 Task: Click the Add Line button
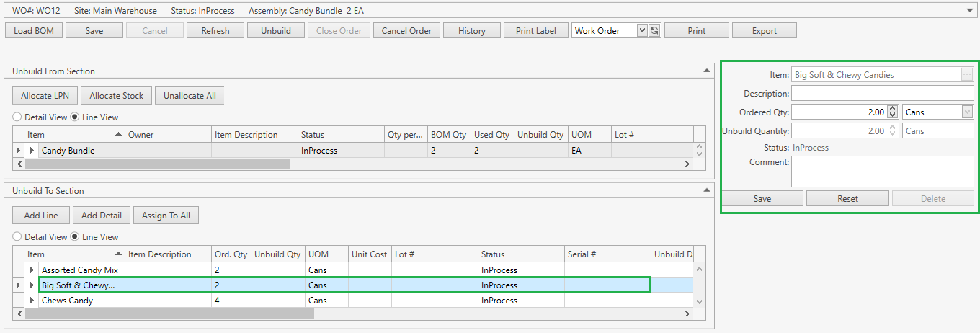pos(41,215)
